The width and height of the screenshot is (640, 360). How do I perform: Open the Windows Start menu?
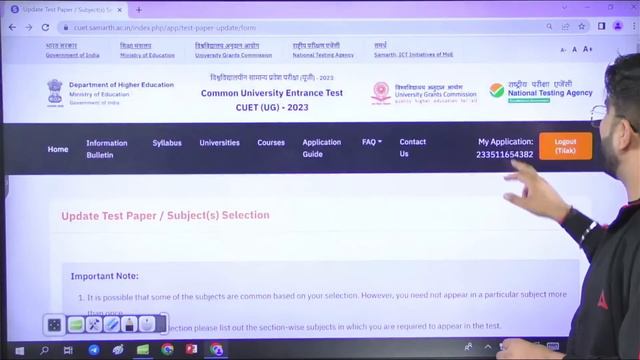[x=20, y=351]
